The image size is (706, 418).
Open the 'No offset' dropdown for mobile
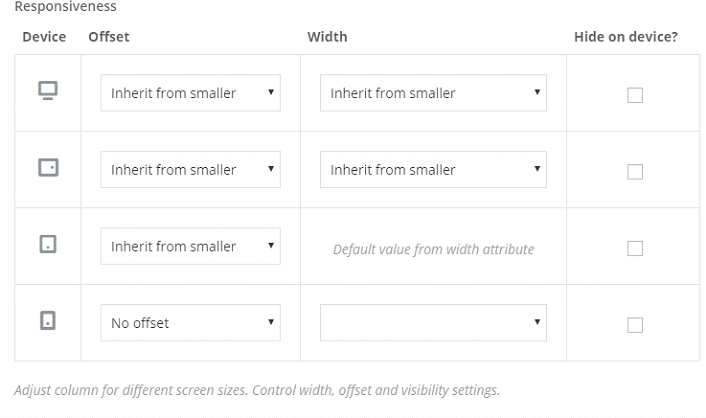point(190,323)
